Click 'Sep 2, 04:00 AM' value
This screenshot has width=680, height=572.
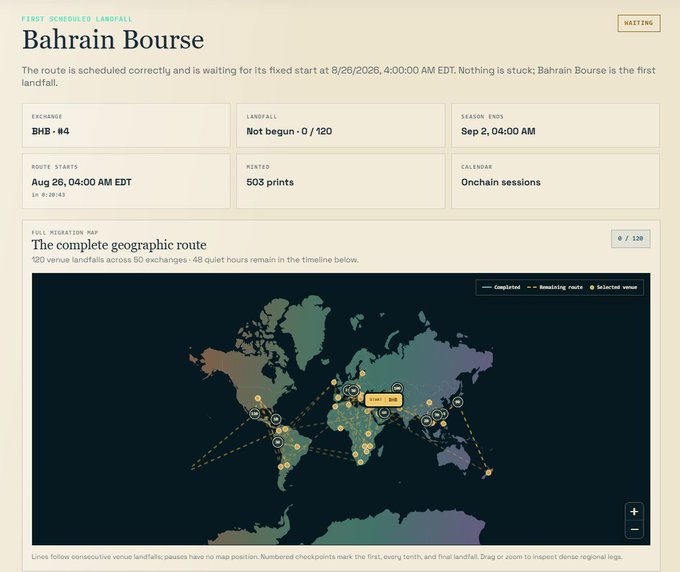pyautogui.click(x=498, y=131)
